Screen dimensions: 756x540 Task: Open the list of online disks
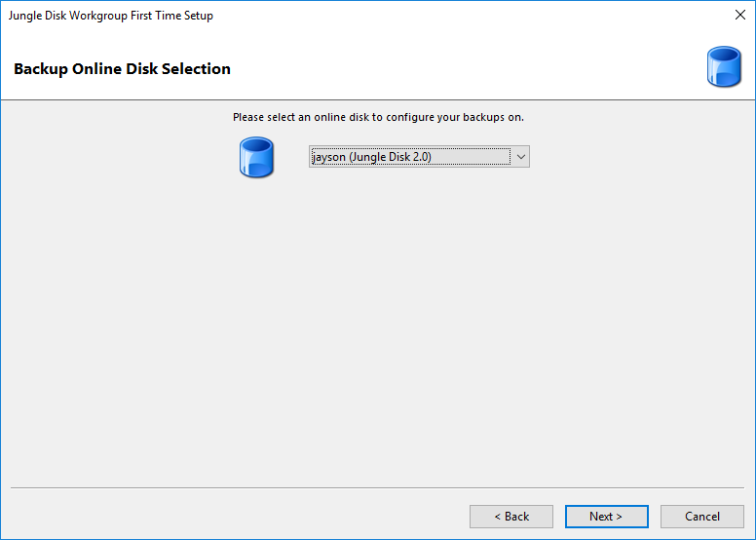click(520, 157)
